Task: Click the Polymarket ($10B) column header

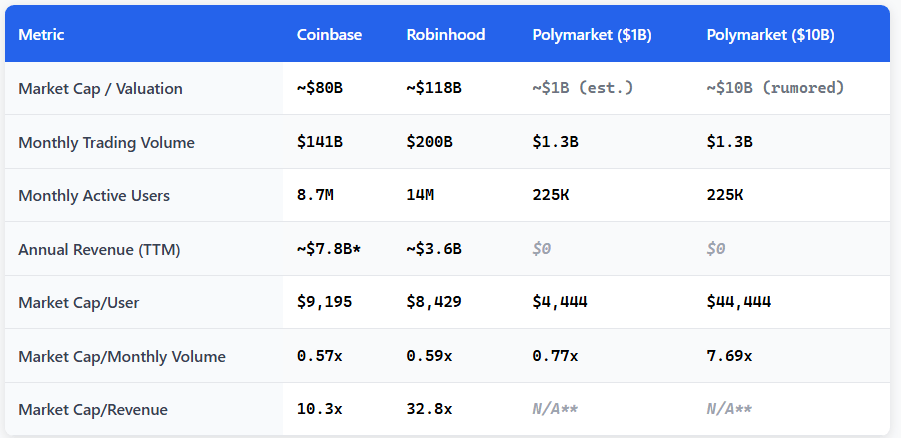Action: tap(770, 35)
